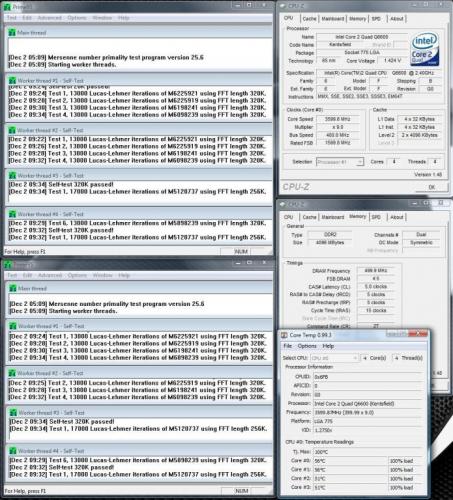Image resolution: width=453 pixels, height=500 pixels.
Task: Switch to SPD tab in CPU-Z memory window
Action: click(x=376, y=217)
